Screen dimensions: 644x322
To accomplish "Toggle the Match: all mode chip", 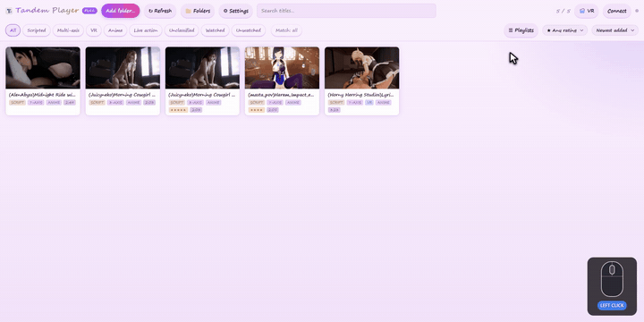I will 286,30.
